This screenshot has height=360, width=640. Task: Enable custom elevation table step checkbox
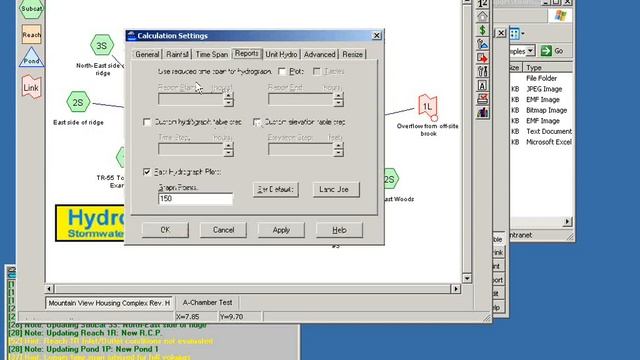click(x=257, y=122)
